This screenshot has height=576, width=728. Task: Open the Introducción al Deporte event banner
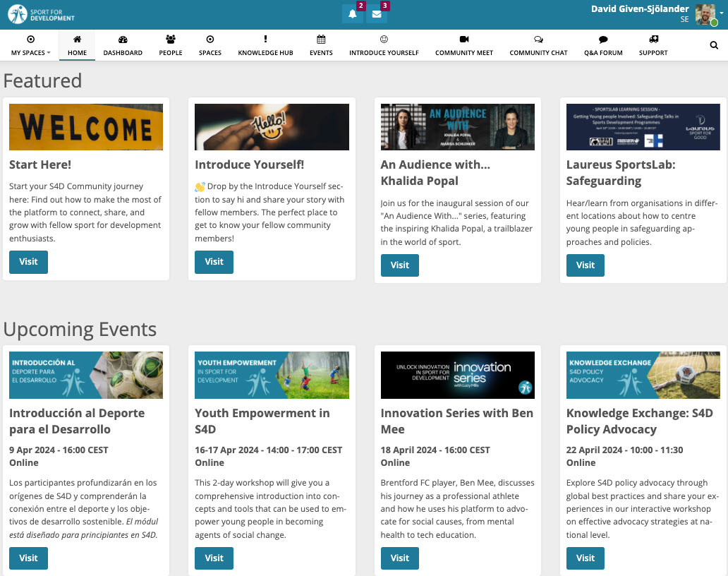click(86, 375)
